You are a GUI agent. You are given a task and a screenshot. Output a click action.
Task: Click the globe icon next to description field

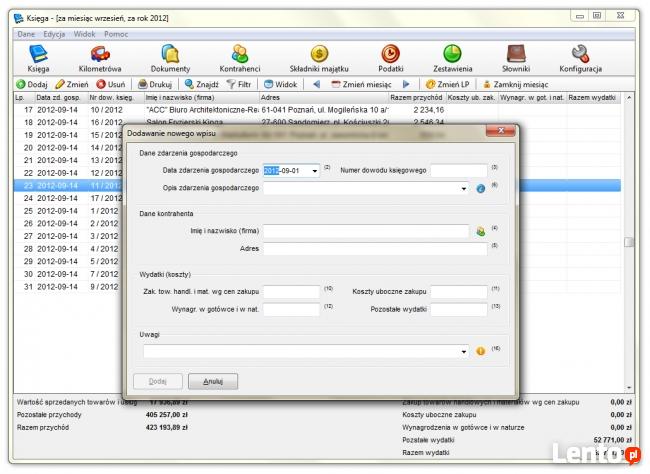click(x=480, y=188)
